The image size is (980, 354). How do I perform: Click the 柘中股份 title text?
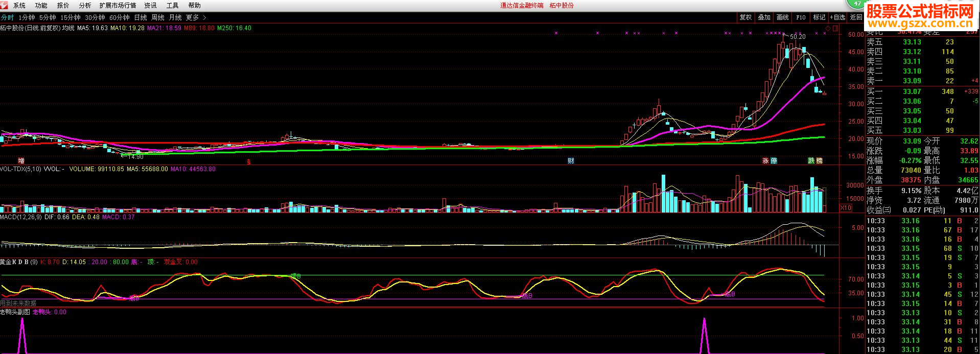(x=562, y=6)
